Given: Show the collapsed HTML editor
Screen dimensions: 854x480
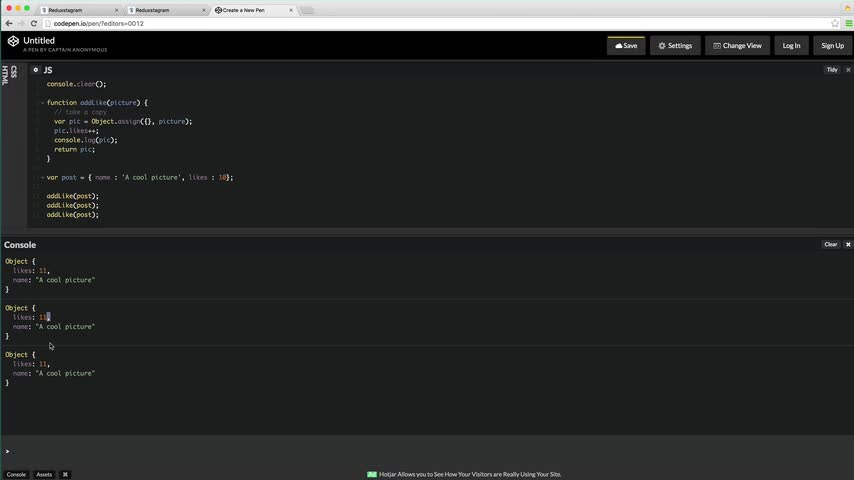Looking at the screenshot, I should (5, 75).
